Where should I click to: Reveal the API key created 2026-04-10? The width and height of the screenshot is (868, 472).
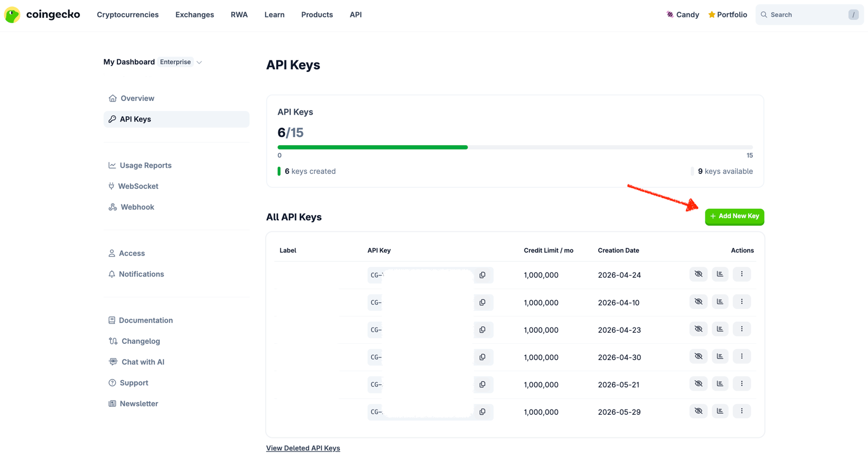tap(699, 302)
